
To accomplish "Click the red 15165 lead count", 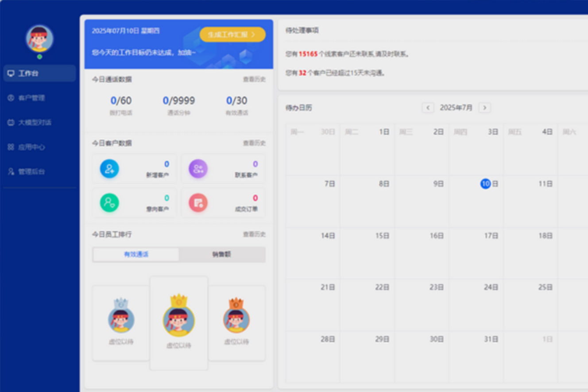I will click(308, 54).
